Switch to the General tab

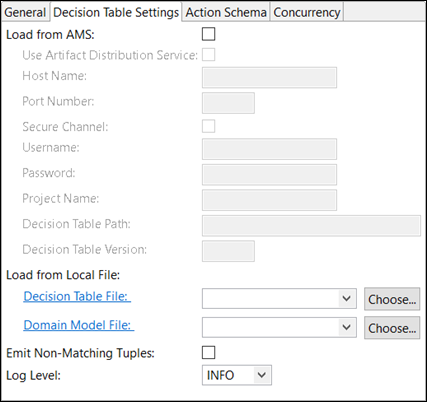[x=25, y=12]
